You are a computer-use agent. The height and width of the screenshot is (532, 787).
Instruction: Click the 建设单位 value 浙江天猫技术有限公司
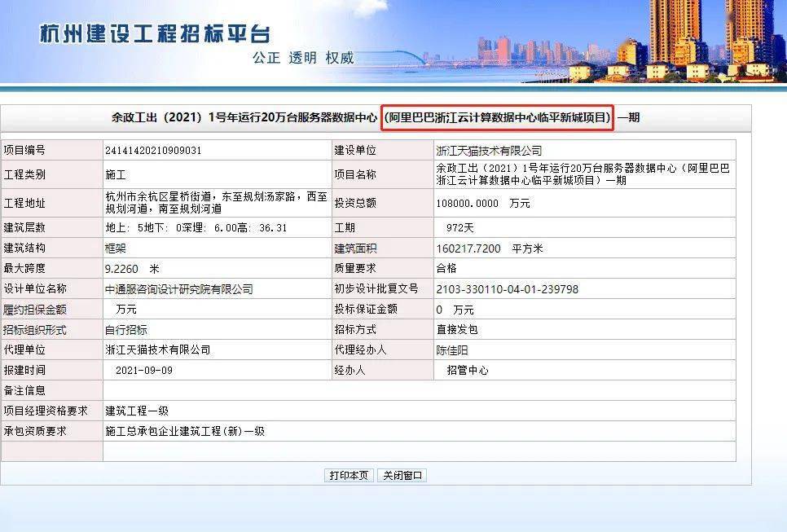tap(489, 151)
